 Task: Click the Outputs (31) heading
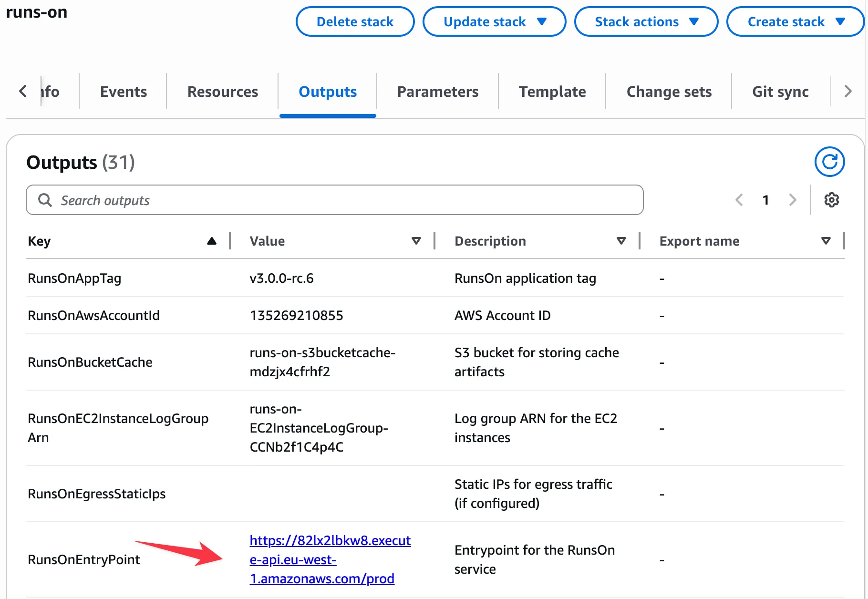[81, 162]
